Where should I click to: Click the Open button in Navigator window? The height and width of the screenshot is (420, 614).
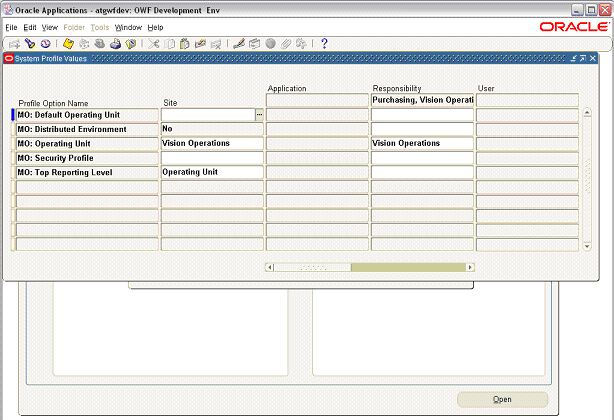502,399
